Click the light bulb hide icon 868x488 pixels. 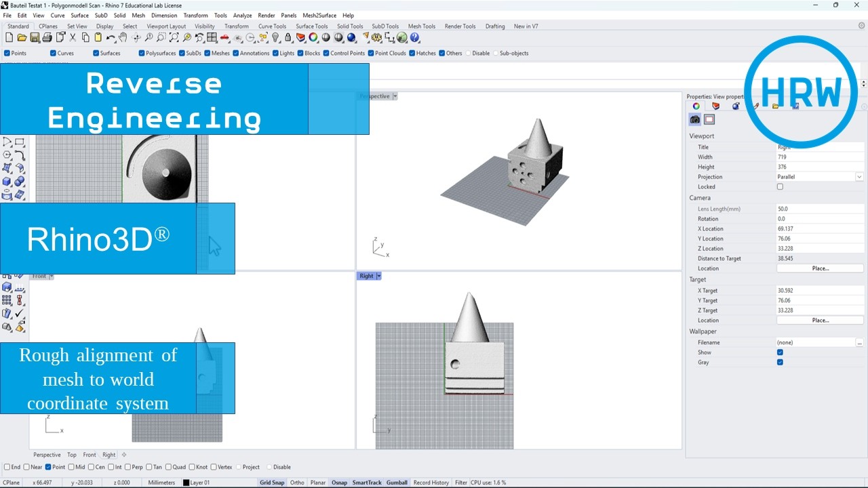(x=275, y=37)
